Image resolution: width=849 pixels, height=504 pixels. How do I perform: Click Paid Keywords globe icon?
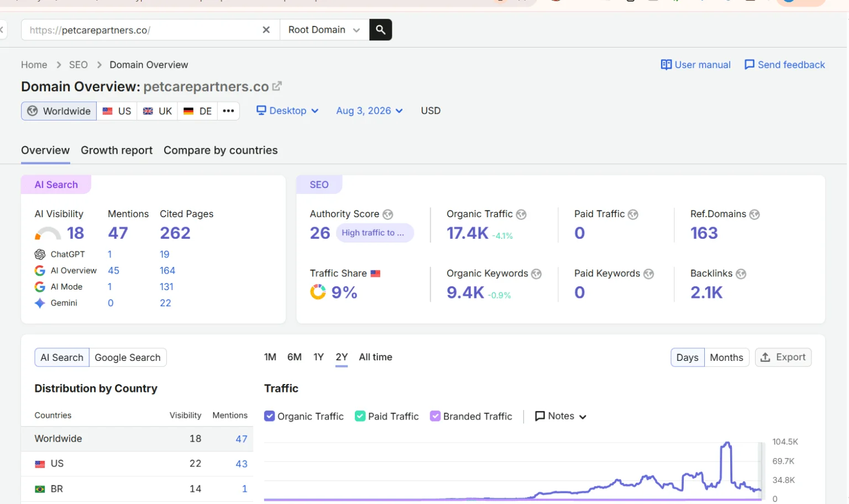click(x=648, y=274)
